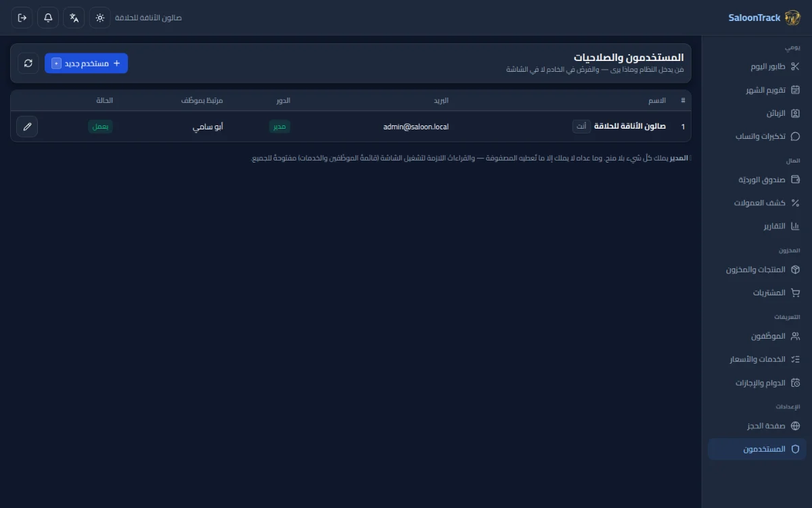The image size is (812, 508).
Task: Click the checklist icon beside الخدمات والأسعار
Action: tap(795, 360)
